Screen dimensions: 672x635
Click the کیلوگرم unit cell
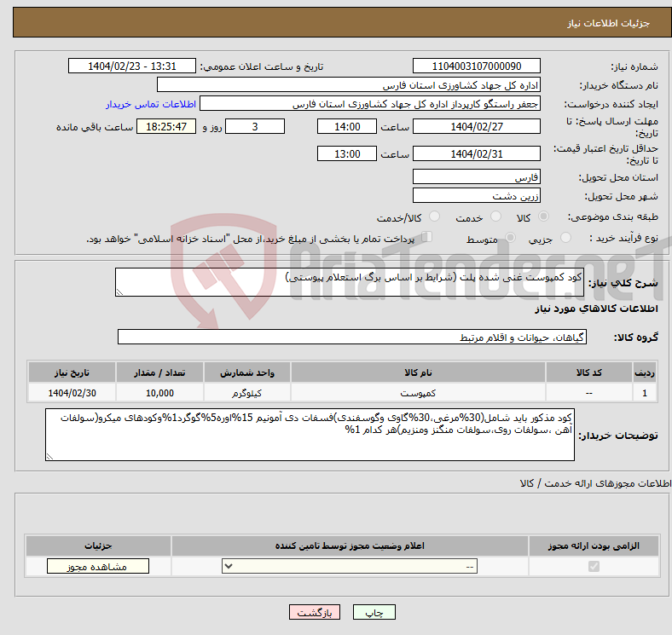coord(247,392)
